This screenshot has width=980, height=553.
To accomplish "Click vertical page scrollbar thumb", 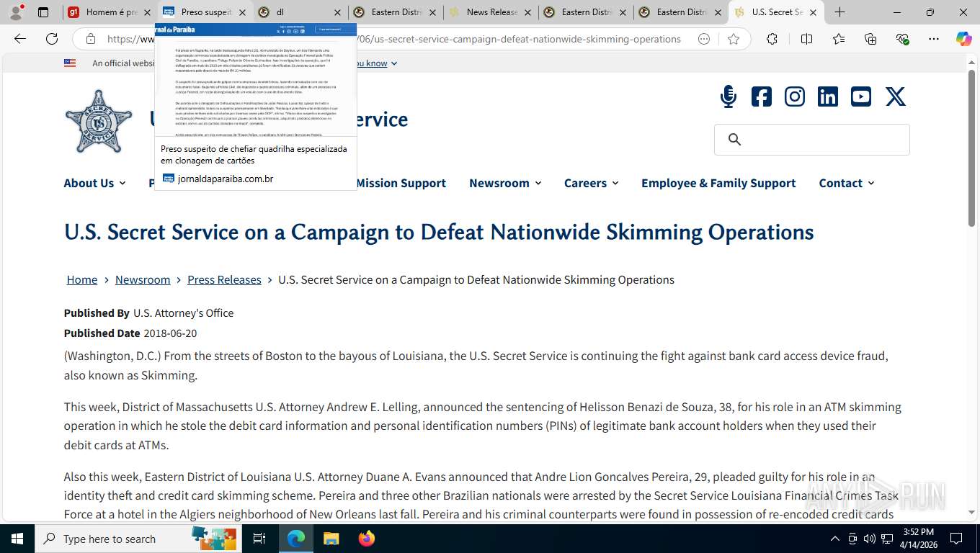I will pyautogui.click(x=971, y=149).
